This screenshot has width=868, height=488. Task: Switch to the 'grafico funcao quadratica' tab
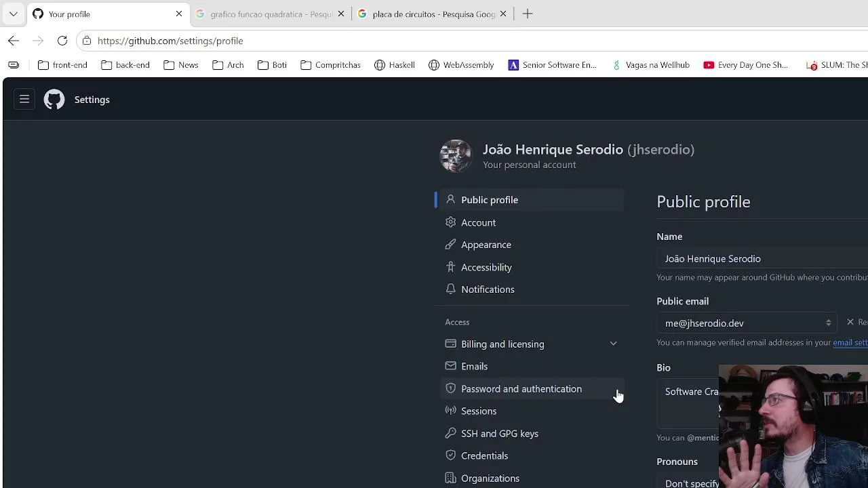270,14
